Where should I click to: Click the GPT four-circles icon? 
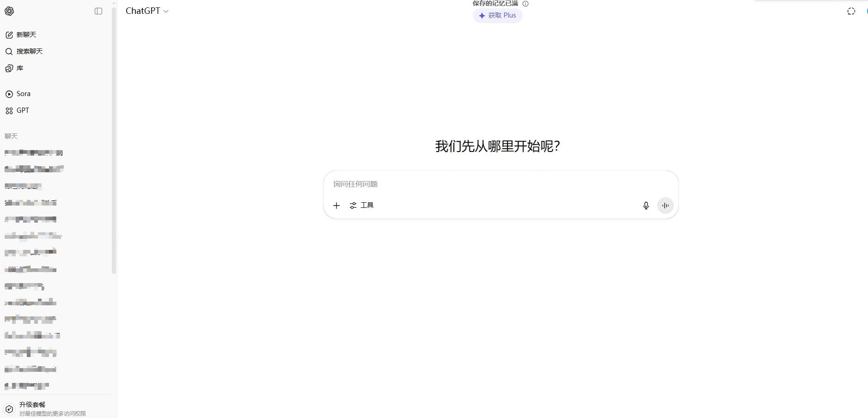(9, 111)
